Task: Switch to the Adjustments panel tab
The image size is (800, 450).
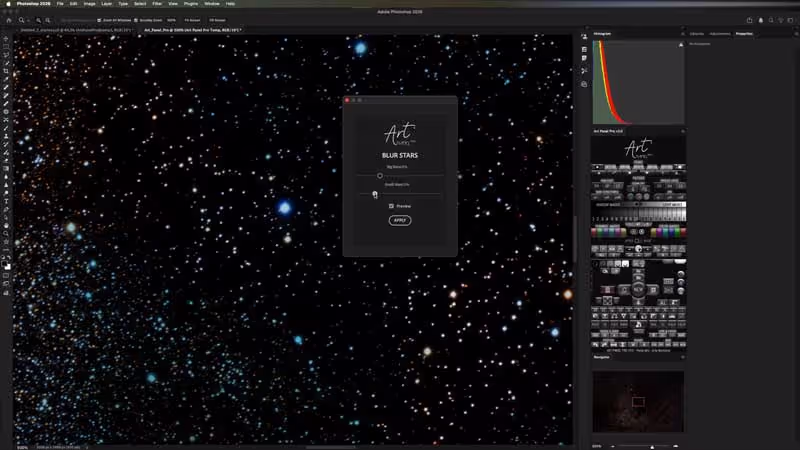Action: tap(719, 34)
